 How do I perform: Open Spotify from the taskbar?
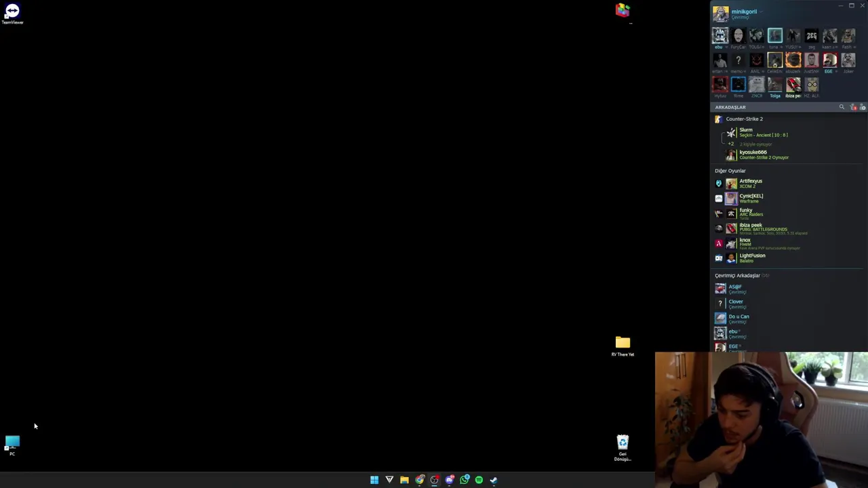pos(479,480)
